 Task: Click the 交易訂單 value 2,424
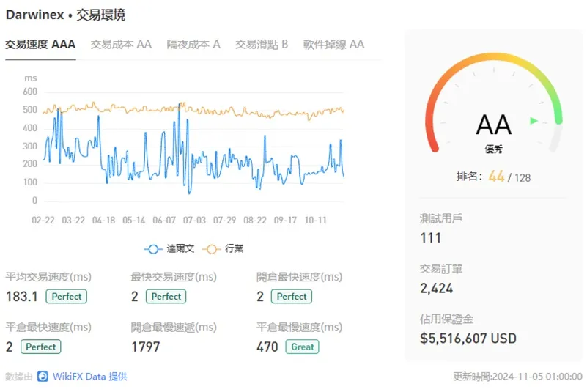coord(437,288)
